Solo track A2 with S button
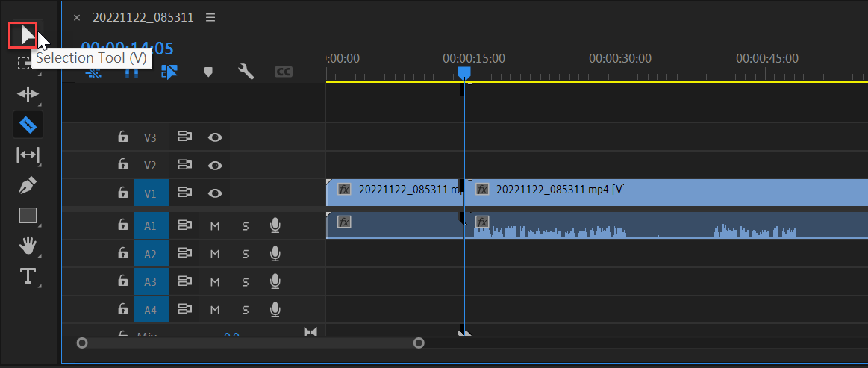The image size is (868, 368). coord(246,254)
